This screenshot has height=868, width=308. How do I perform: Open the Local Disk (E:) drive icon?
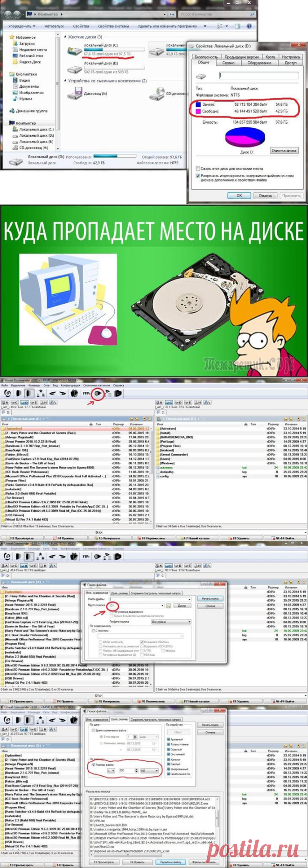coord(75,69)
